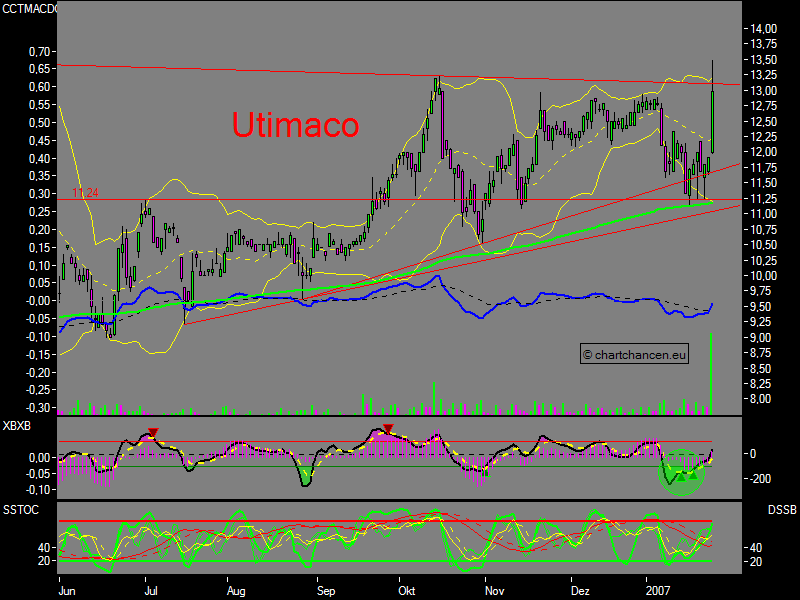Click the XBXB oscillator panel label
This screenshot has height=600, width=800.
[x=16, y=425]
